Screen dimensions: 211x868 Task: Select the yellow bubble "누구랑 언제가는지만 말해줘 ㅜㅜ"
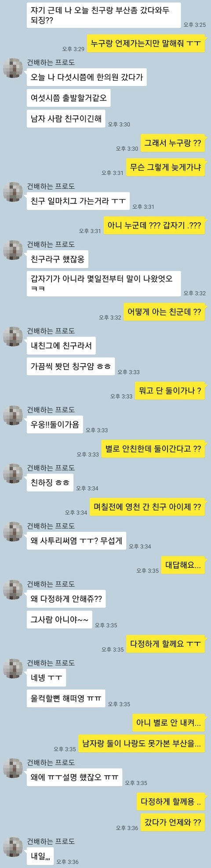click(146, 44)
